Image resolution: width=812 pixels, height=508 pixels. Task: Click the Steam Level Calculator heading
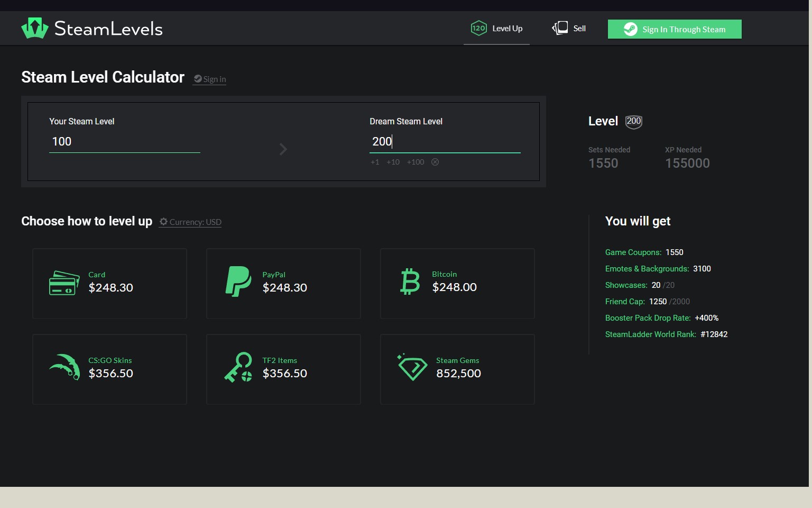tap(103, 77)
